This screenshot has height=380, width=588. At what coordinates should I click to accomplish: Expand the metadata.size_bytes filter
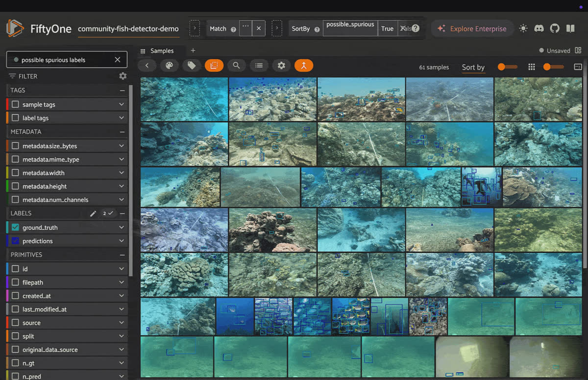pos(122,146)
